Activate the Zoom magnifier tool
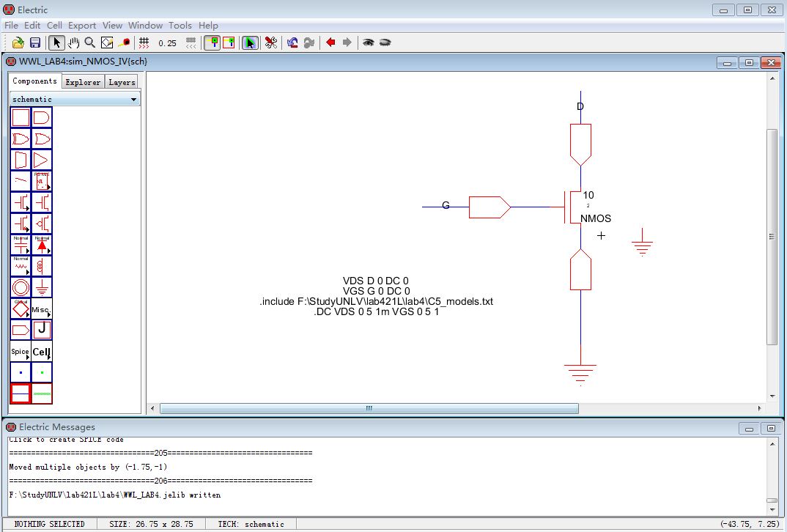The width and height of the screenshot is (787, 532). point(89,43)
